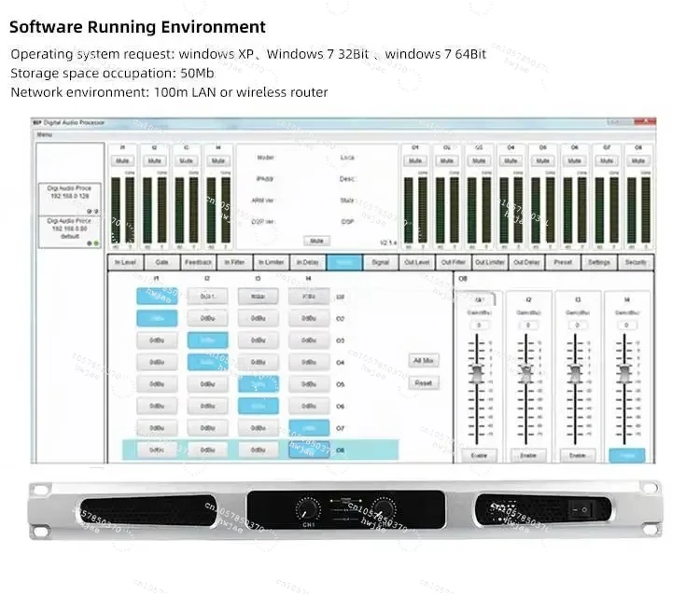The width and height of the screenshot is (700, 596).
Task: Click the All Mix button
Action: click(423, 360)
